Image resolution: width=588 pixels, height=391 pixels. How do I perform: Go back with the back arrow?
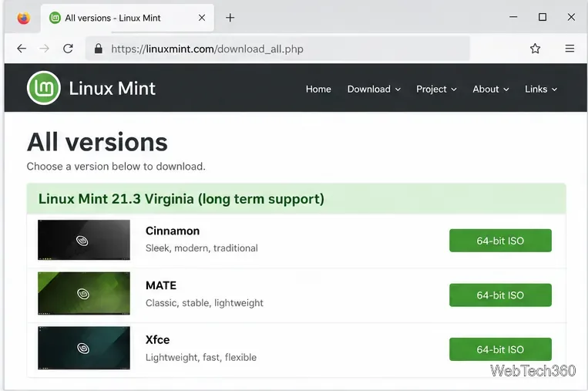(22, 49)
